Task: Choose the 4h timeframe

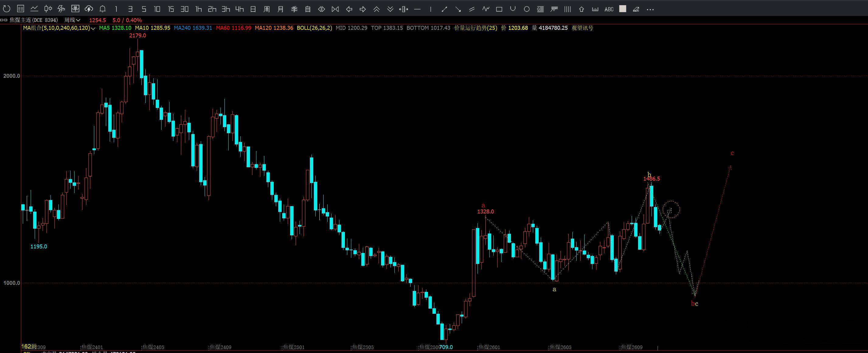Action: click(239, 9)
